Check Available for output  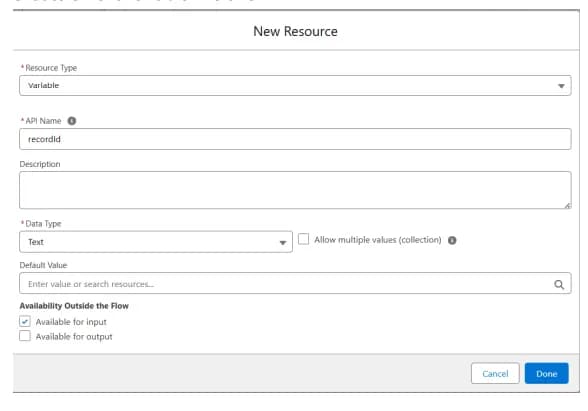(25, 336)
